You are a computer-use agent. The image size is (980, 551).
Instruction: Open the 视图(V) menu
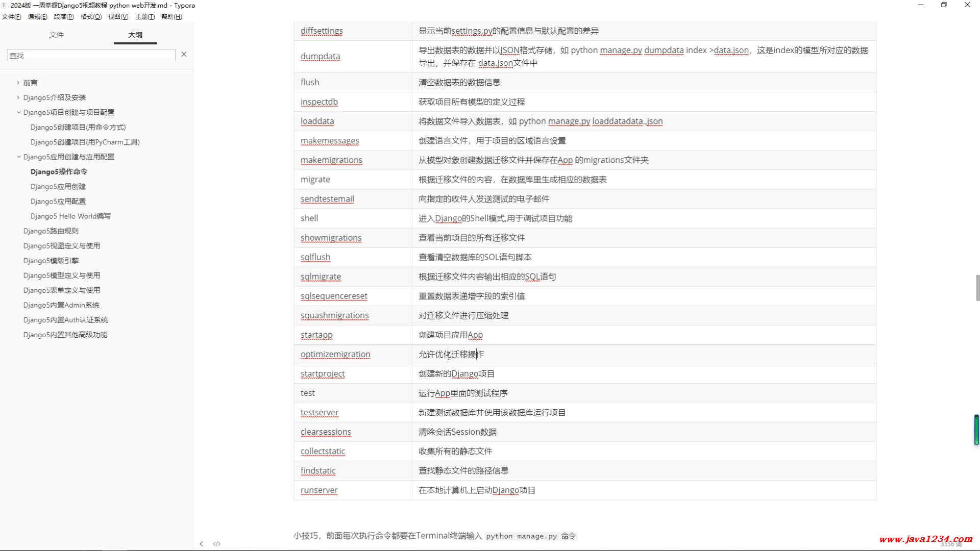[x=118, y=17]
